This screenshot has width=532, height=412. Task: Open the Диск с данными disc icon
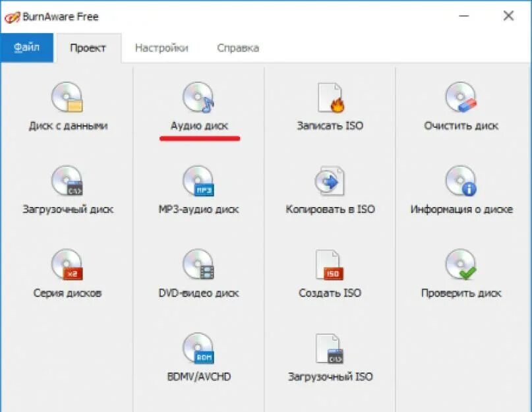pyautogui.click(x=67, y=97)
